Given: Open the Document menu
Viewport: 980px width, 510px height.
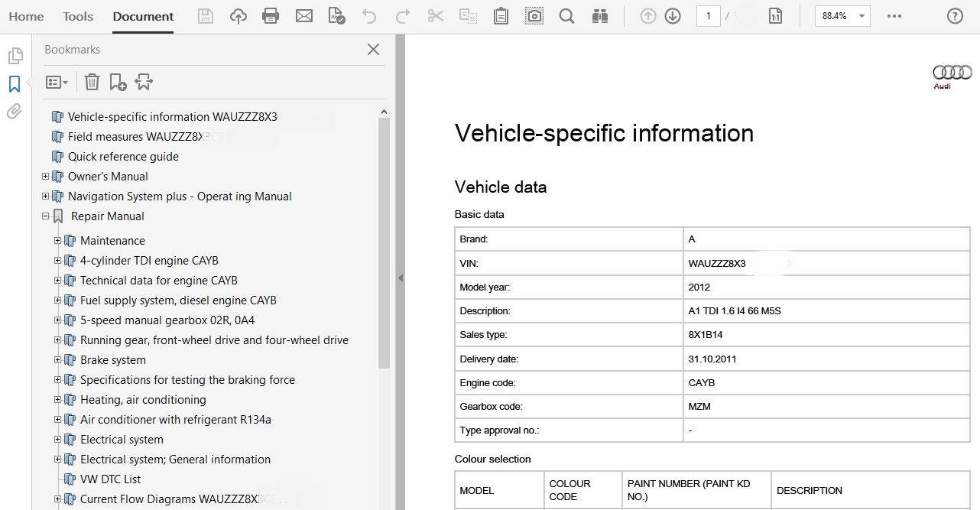Looking at the screenshot, I should coord(142,15).
